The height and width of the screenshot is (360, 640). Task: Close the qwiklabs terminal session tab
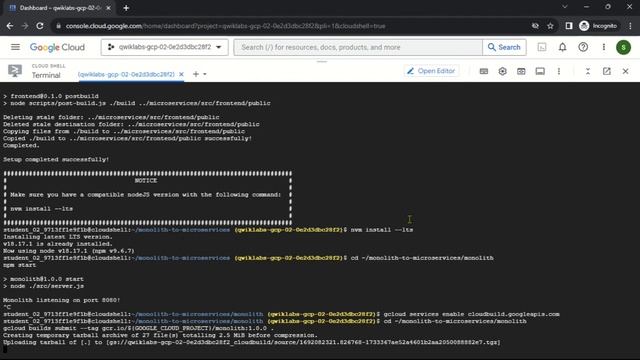(181, 74)
